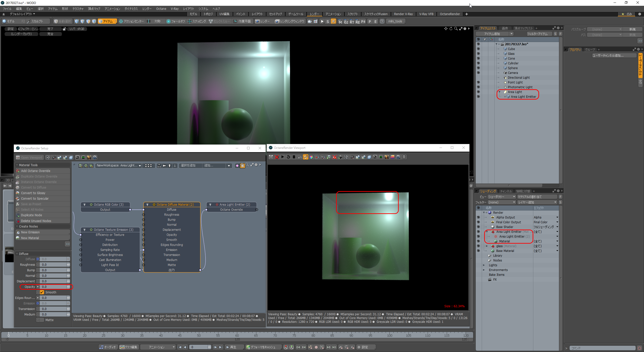Click Add Octane Override icon button
This screenshot has height=352, width=644.
coord(18,171)
